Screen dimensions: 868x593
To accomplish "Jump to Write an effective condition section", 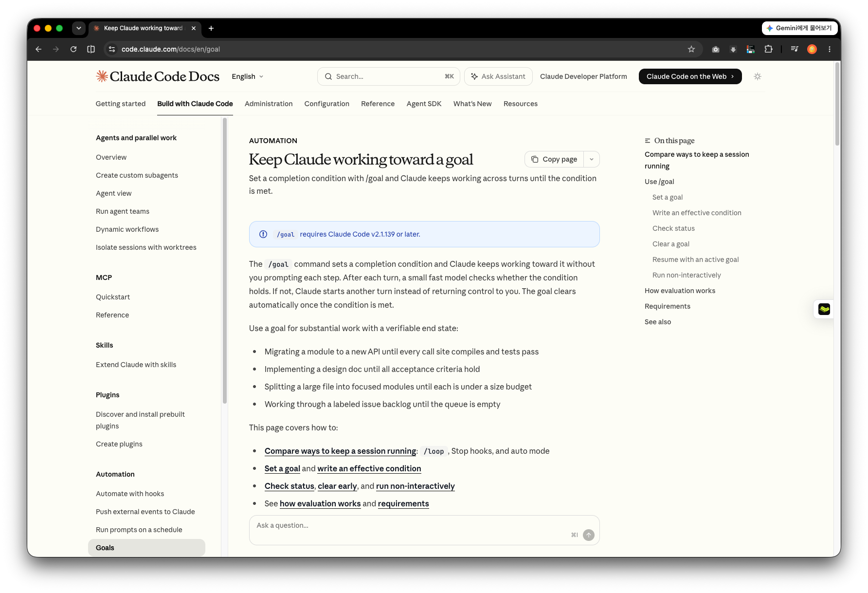I will (x=697, y=213).
